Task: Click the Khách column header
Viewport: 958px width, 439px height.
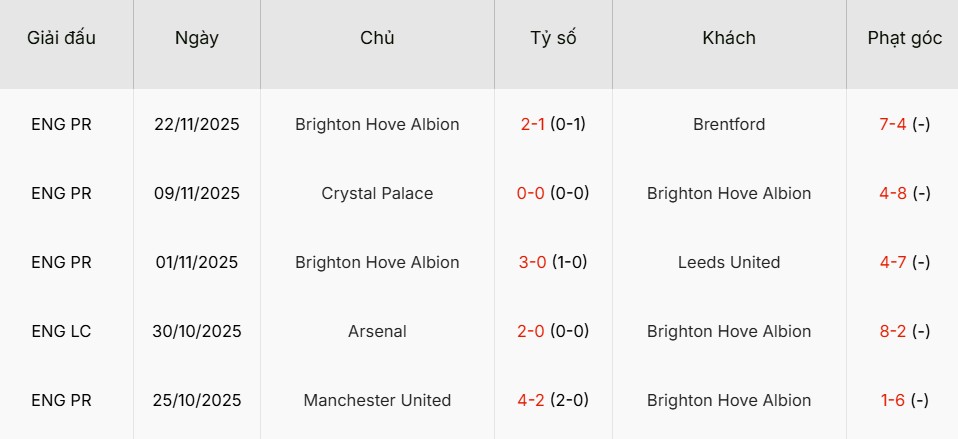Action: pos(729,39)
